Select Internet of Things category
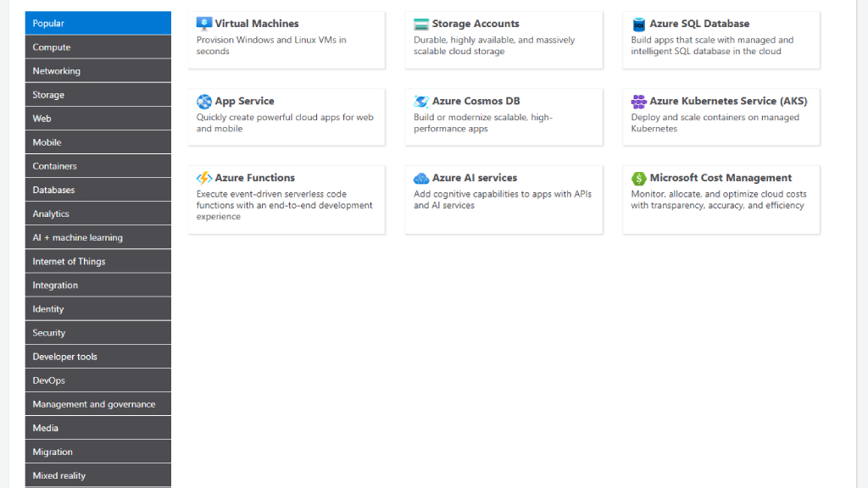The width and height of the screenshot is (868, 488). [98, 261]
